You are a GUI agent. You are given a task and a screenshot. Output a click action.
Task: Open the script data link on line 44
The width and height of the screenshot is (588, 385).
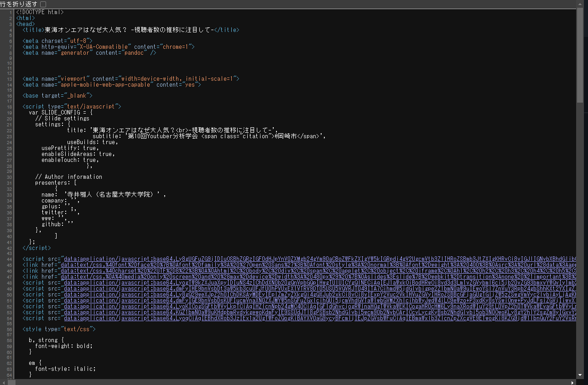coord(320,259)
